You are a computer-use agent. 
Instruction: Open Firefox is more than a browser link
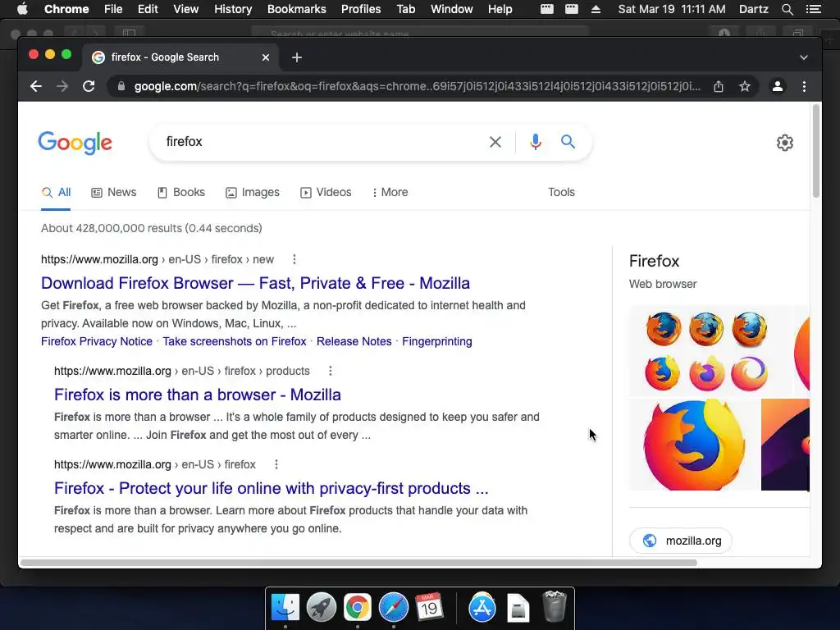198,395
